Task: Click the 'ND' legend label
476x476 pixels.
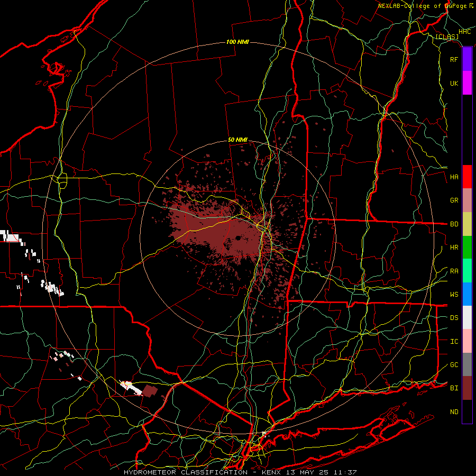Action: point(454,412)
